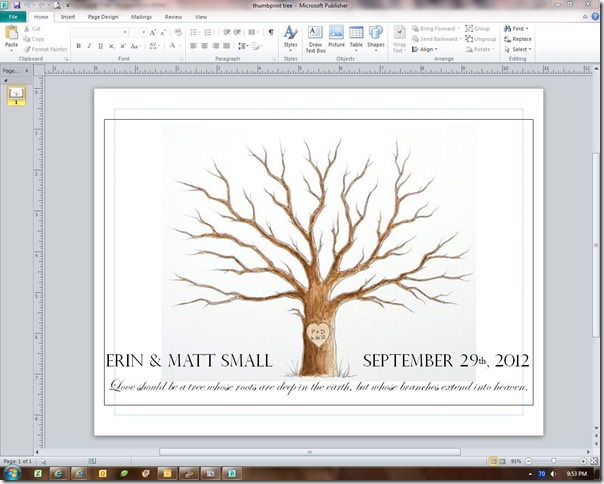Open the File tab
This screenshot has width=604, height=484.
point(13,17)
